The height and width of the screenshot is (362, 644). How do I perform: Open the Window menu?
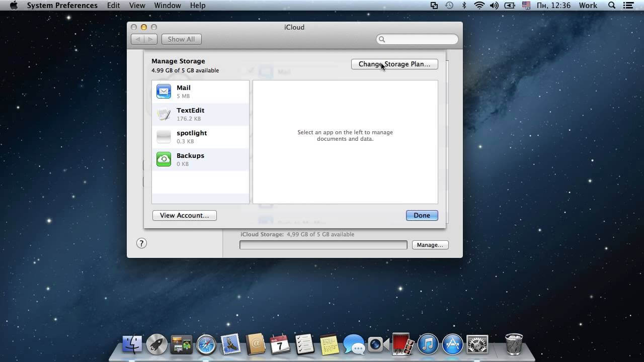point(168,5)
